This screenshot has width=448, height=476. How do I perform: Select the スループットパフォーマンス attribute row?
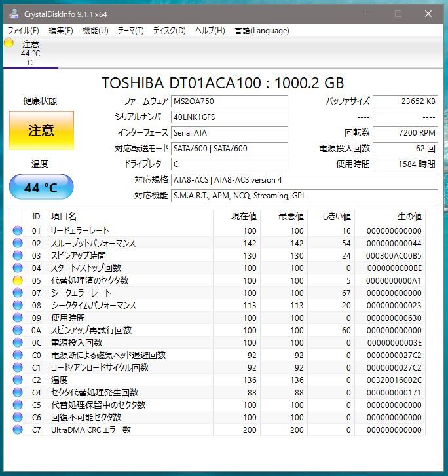217,243
